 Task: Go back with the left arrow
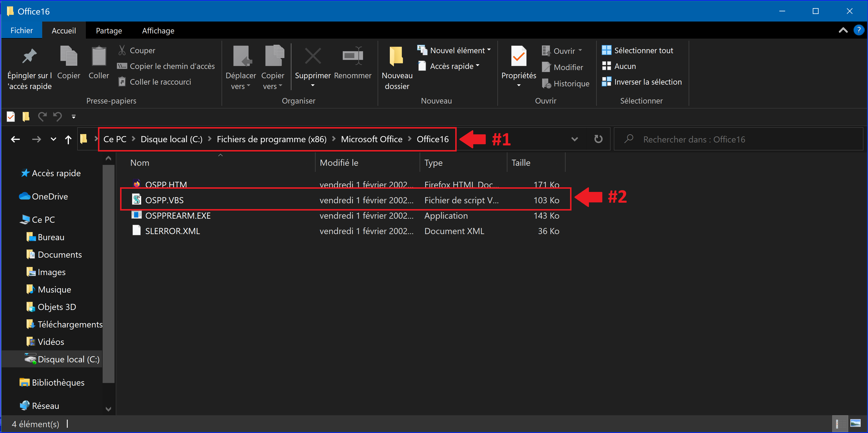coord(15,139)
